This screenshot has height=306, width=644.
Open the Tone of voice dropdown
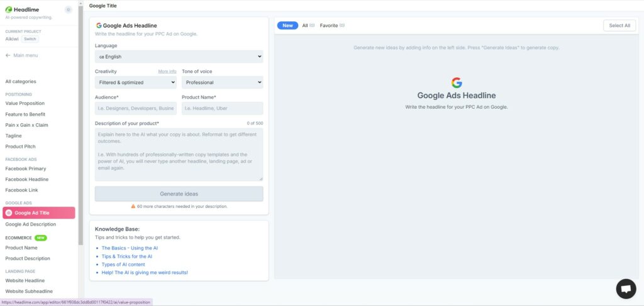click(x=223, y=82)
